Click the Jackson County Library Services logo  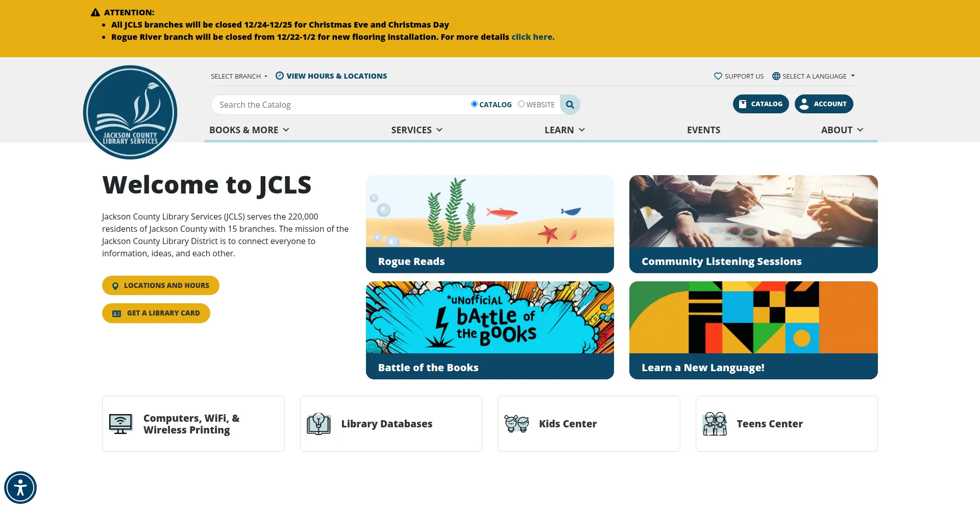point(130,112)
